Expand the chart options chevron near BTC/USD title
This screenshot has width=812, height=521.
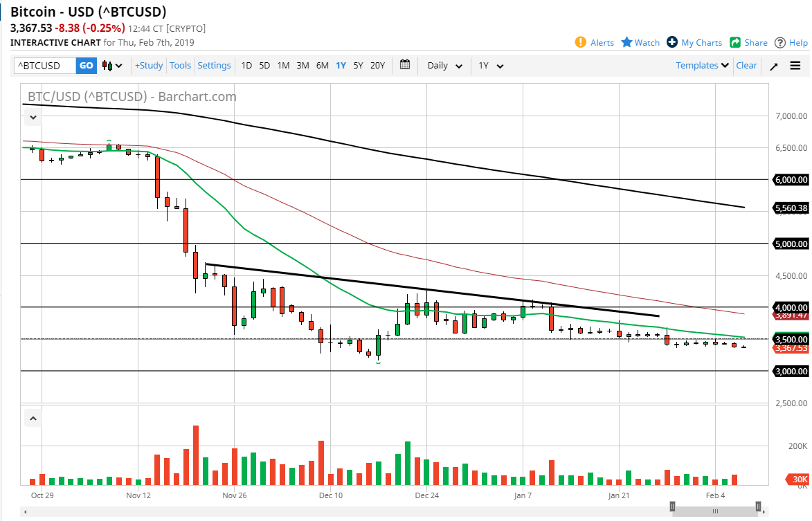coord(33,117)
